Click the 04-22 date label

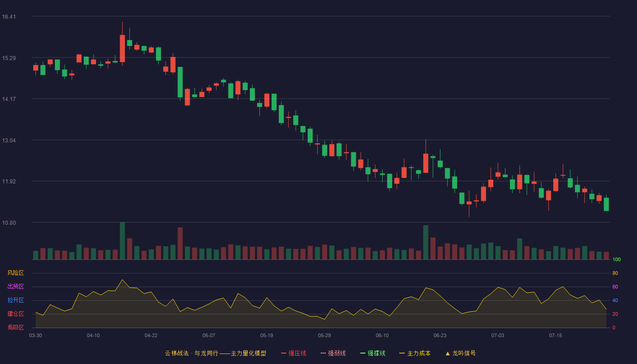(x=151, y=335)
